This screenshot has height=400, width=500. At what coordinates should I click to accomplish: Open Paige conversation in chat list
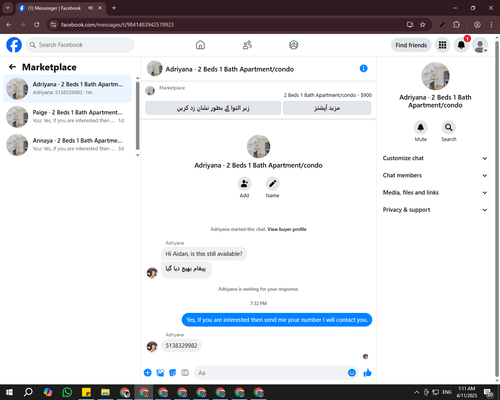point(67,117)
